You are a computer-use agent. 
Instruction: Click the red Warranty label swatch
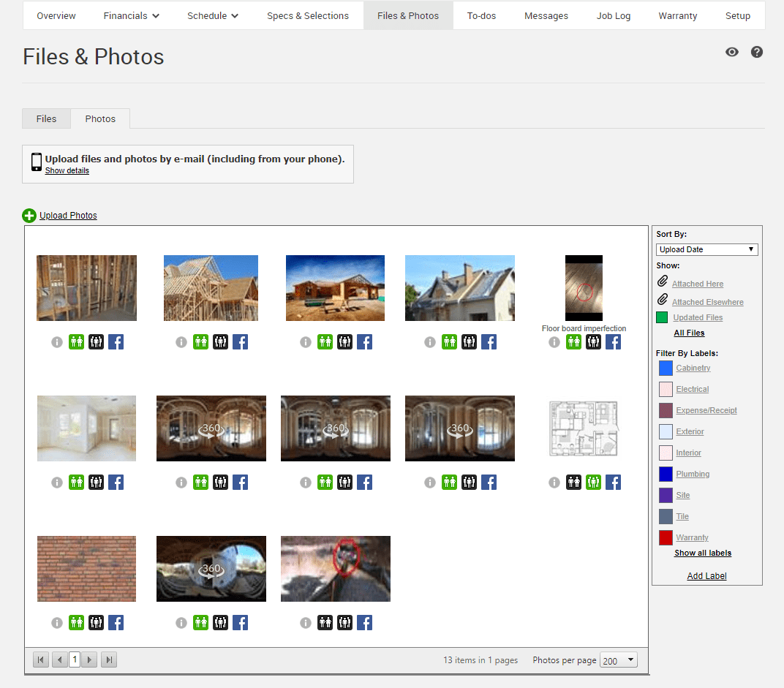[666, 537]
